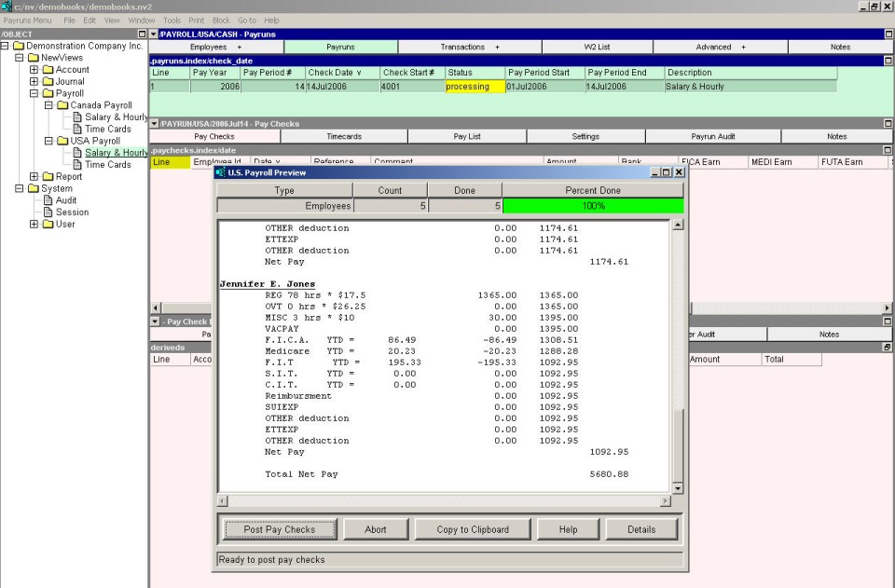Viewport: 895px width, 588px height.
Task: Switch to the Timecards tab
Action: pyautogui.click(x=344, y=136)
